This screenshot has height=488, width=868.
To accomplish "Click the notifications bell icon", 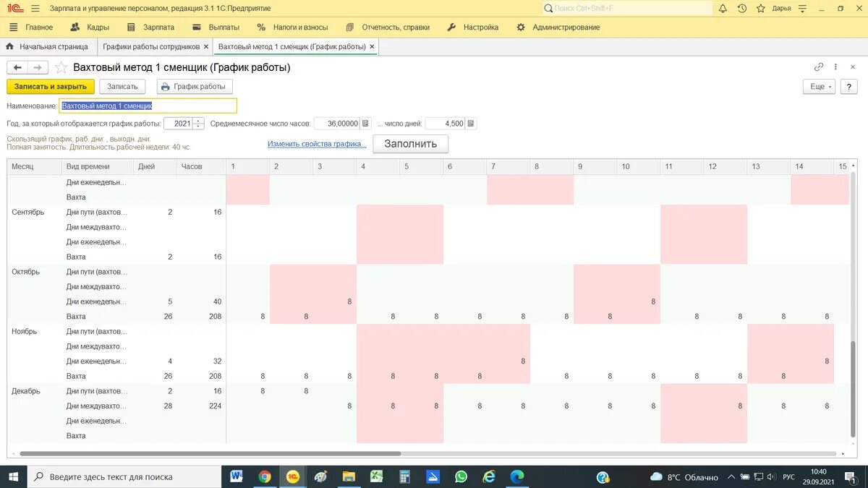I will click(723, 8).
